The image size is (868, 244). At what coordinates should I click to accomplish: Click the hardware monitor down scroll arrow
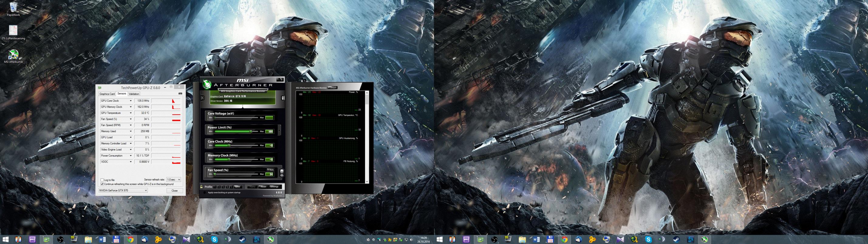[367, 181]
